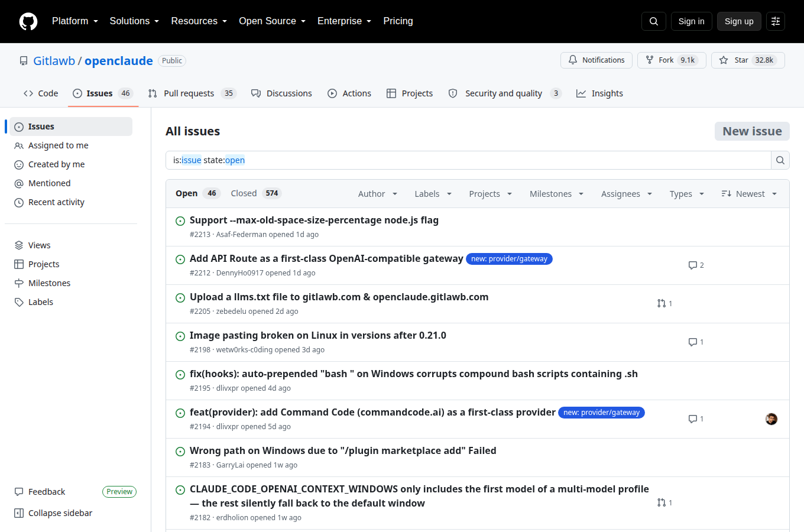Go to the Pricing page

click(x=398, y=21)
